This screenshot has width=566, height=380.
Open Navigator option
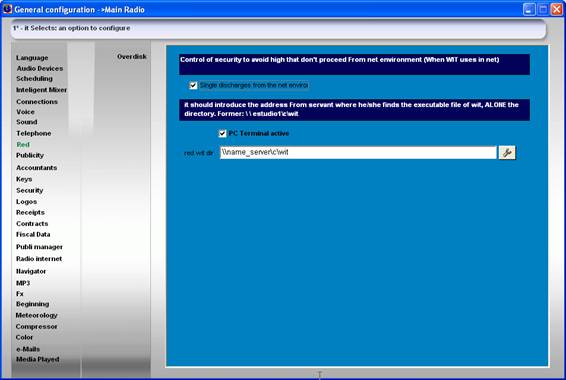point(31,271)
